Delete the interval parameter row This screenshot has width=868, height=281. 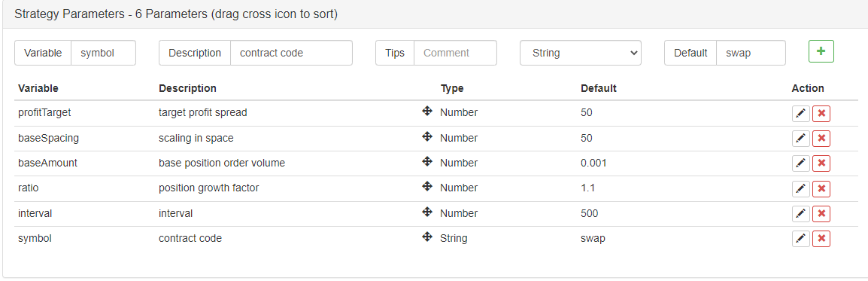(x=821, y=214)
